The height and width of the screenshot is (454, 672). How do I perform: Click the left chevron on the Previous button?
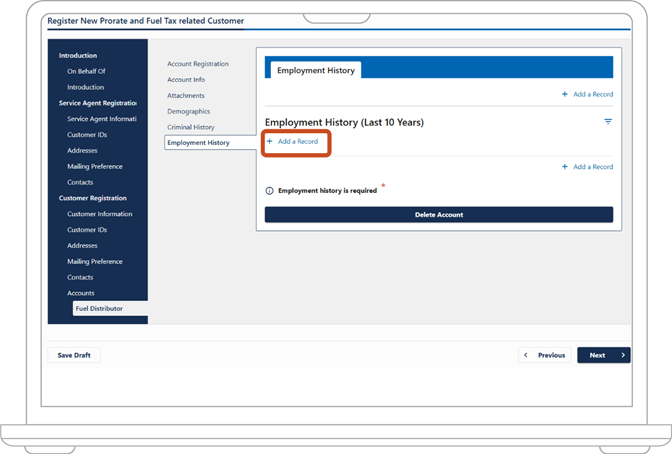pos(526,355)
